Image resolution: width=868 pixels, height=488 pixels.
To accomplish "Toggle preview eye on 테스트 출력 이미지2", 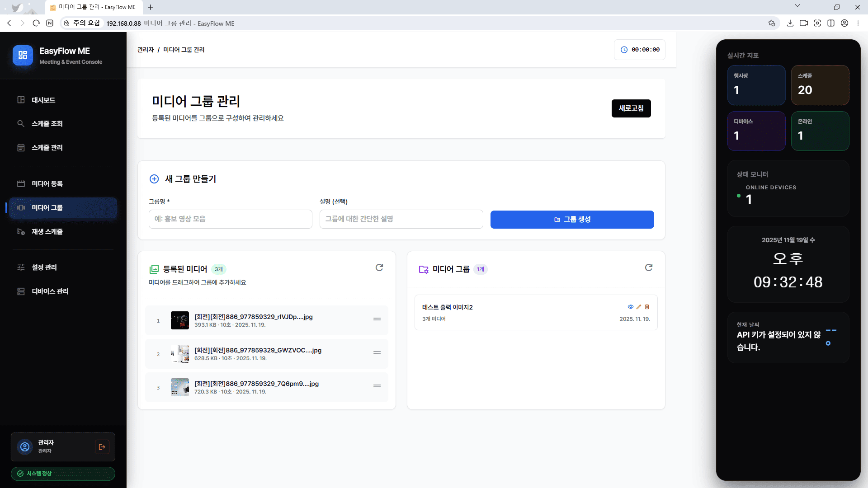I will coord(630,307).
